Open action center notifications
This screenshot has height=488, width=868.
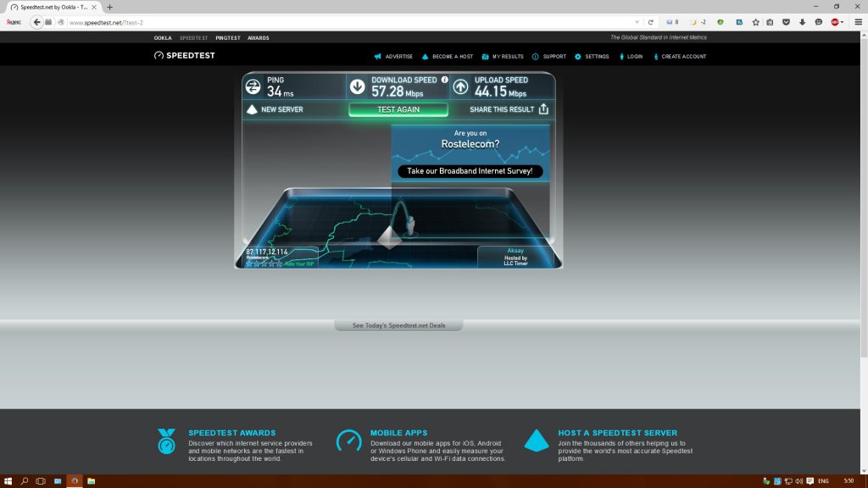click(810, 481)
